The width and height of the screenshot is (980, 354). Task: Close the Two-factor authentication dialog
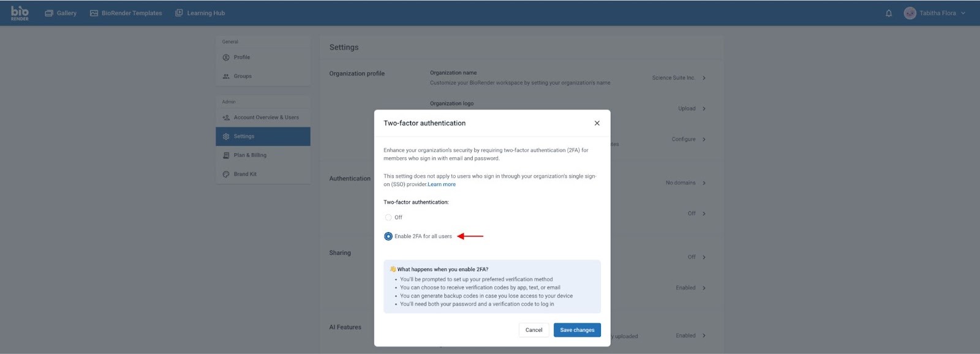coord(597,123)
